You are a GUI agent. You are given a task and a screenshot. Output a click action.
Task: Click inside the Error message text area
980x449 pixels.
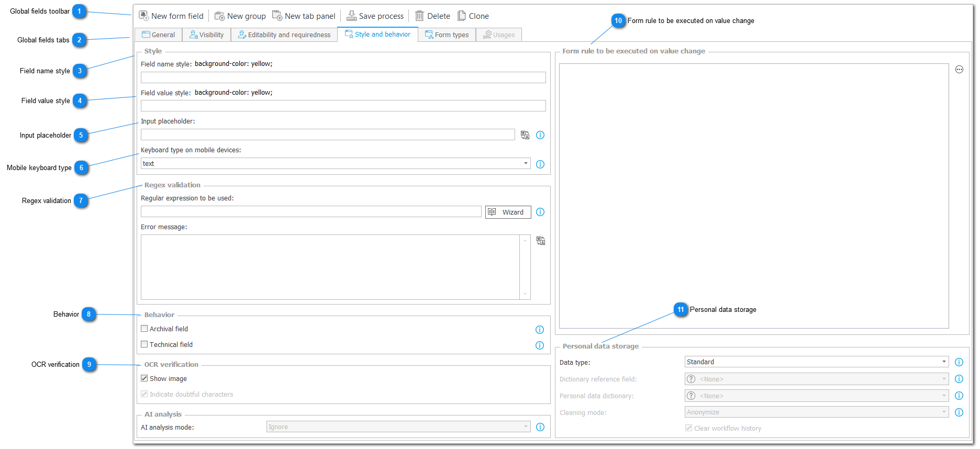coord(330,267)
